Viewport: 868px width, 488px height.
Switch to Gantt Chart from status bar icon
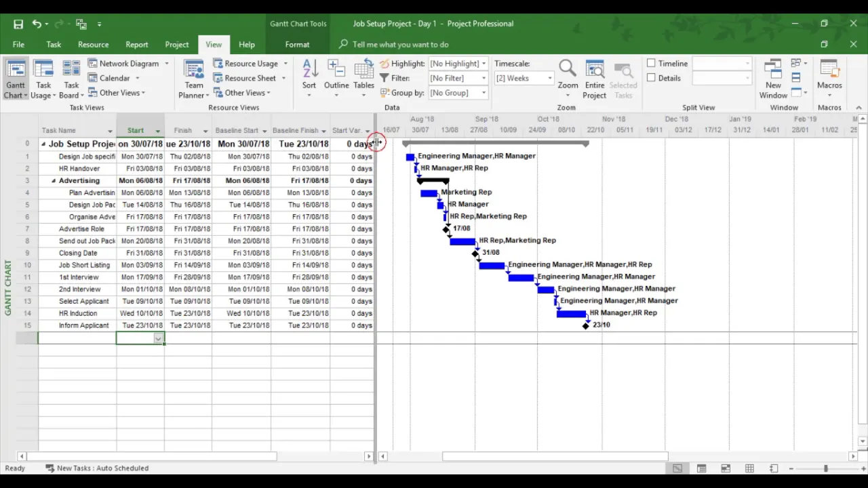(677, 468)
